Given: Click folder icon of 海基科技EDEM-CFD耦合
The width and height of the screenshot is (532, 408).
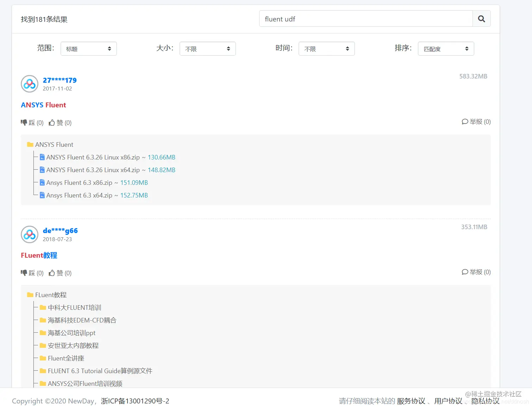Looking at the screenshot, I should 43,320.
